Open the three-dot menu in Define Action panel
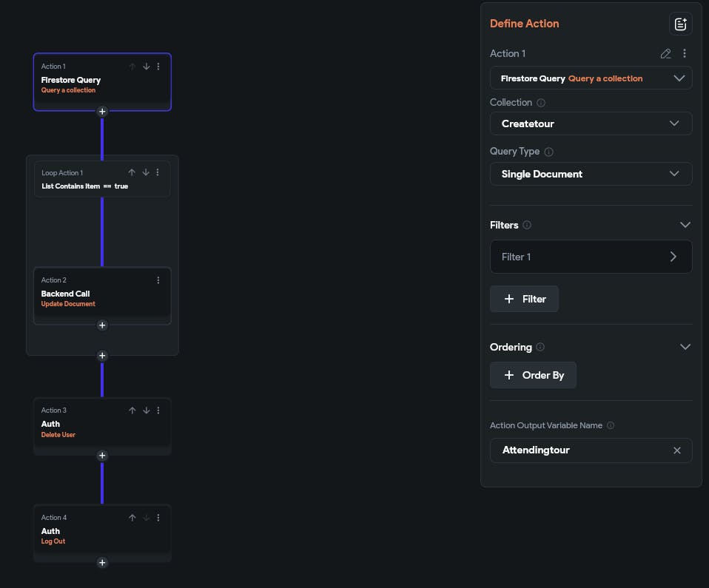 pyautogui.click(x=685, y=53)
